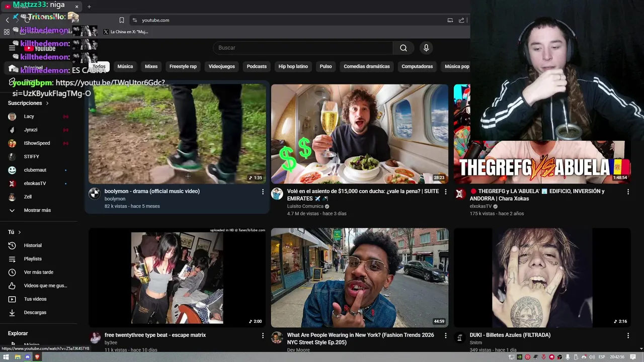Expand Mostrar más subscriptions list

tap(38, 210)
